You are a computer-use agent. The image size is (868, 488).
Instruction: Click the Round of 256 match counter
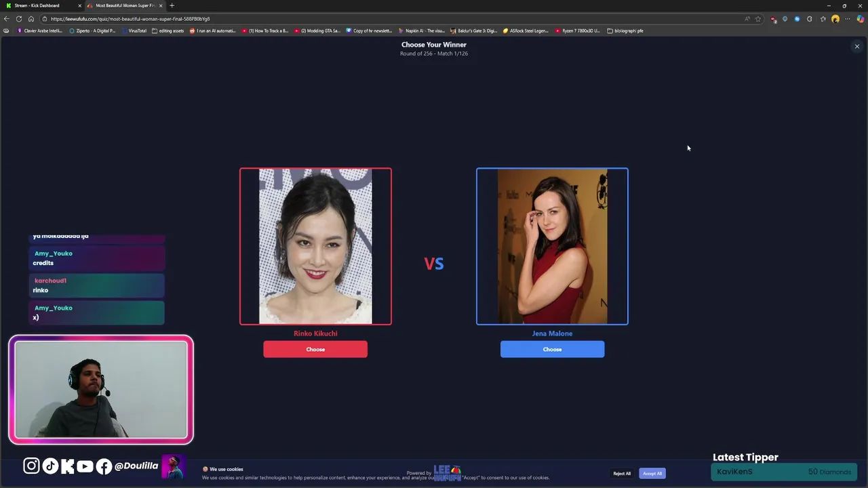[434, 54]
